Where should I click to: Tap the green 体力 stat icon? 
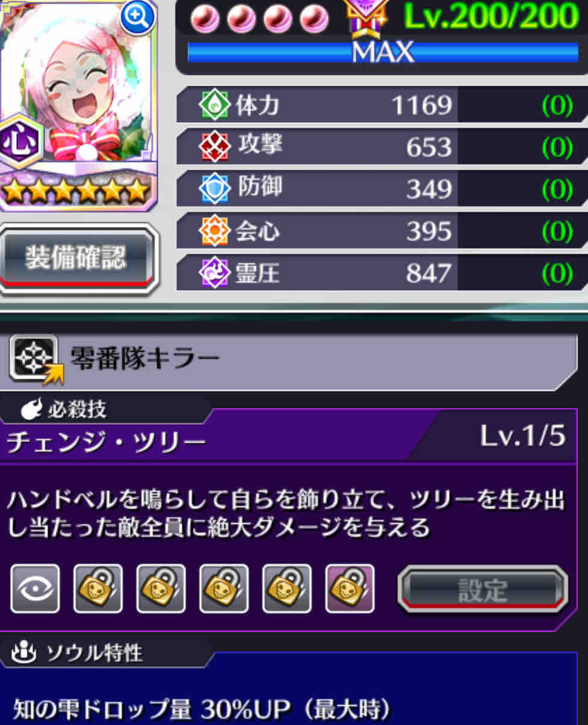[x=215, y=105]
